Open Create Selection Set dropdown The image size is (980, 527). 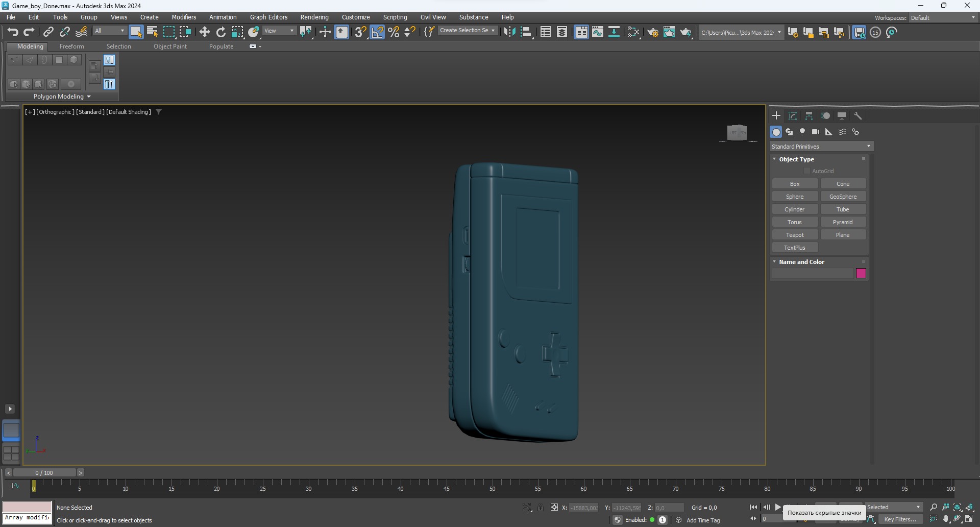pyautogui.click(x=468, y=31)
